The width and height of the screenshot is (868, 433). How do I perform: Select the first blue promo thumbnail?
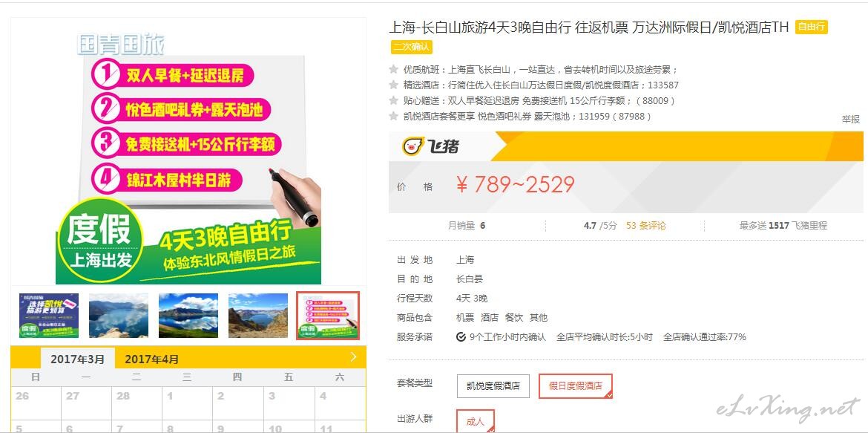[49, 316]
